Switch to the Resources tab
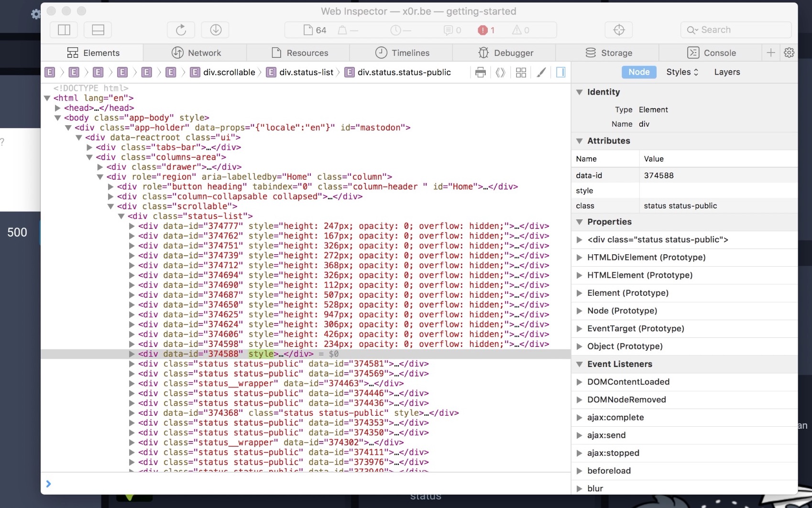Image resolution: width=812 pixels, height=508 pixels. 299,53
